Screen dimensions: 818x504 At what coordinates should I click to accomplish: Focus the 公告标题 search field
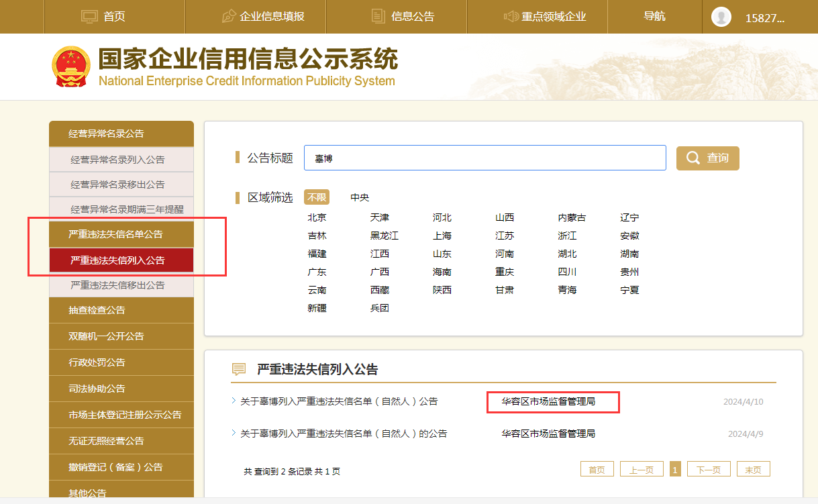point(485,158)
